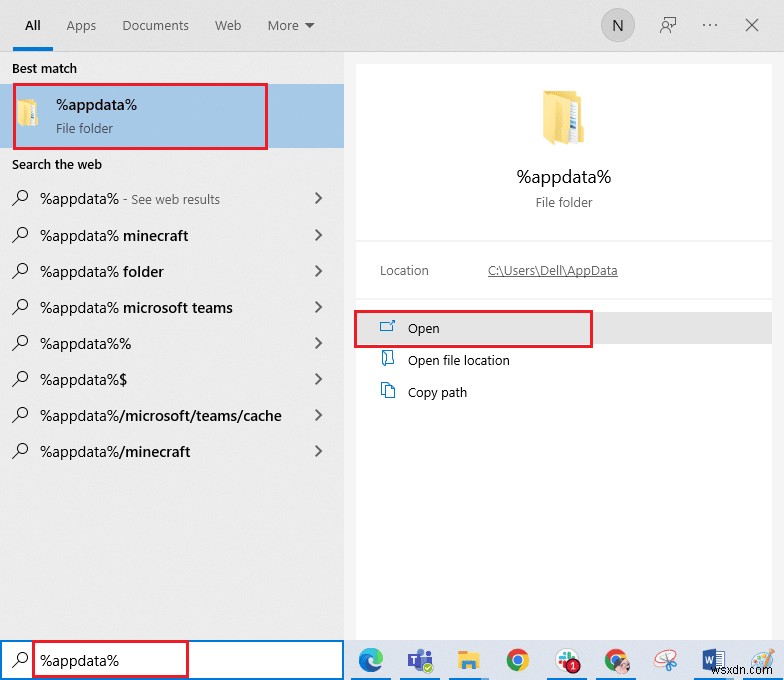
Task: Click search icon beside '%appdata%%'
Action: click(x=20, y=342)
